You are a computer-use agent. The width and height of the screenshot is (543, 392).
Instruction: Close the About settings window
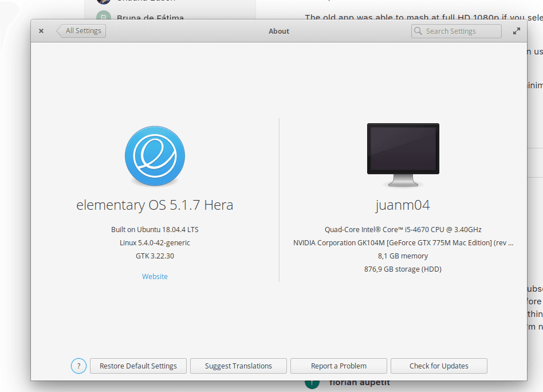41,31
